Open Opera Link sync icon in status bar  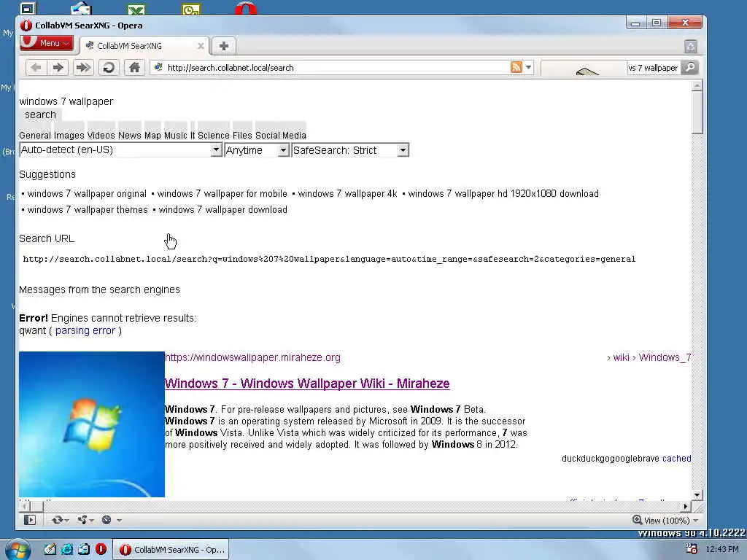point(58,520)
